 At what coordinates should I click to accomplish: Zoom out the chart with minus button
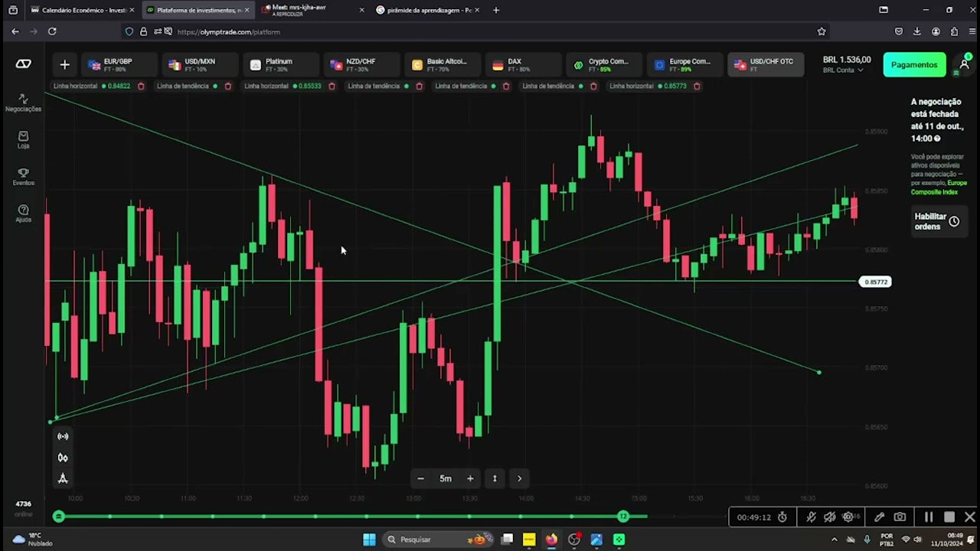420,478
